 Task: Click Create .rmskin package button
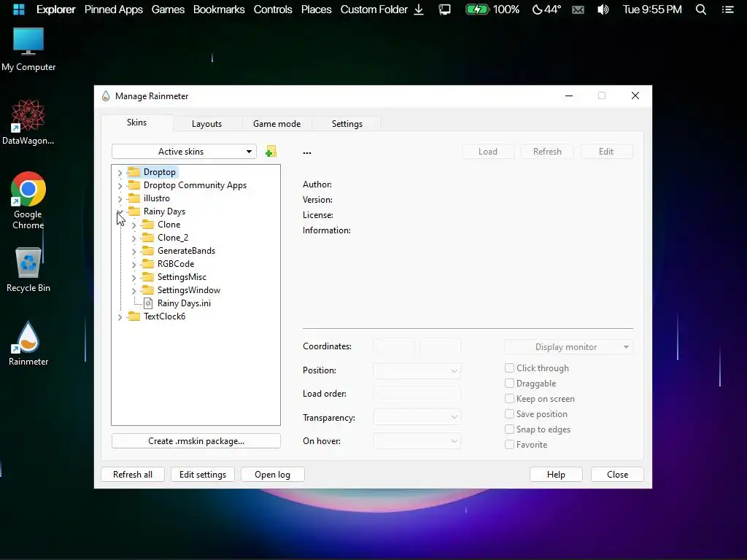(x=196, y=441)
